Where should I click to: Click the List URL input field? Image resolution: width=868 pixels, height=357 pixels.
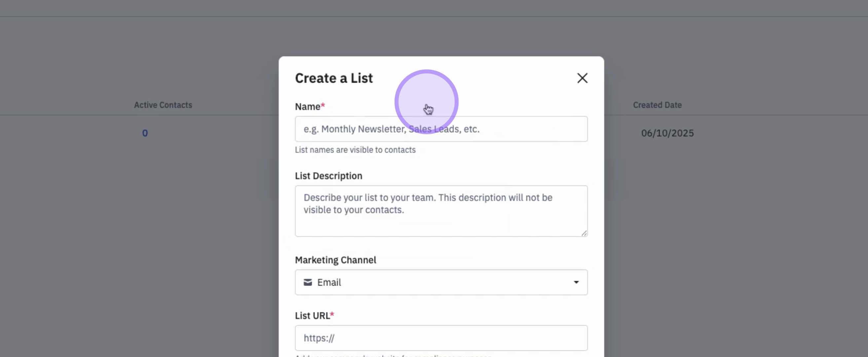pyautogui.click(x=441, y=338)
